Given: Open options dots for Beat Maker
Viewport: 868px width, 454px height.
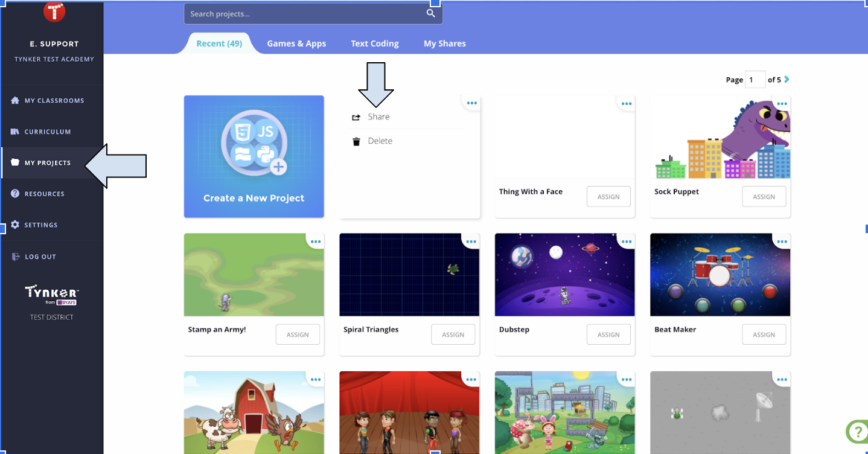Looking at the screenshot, I should 782,241.
